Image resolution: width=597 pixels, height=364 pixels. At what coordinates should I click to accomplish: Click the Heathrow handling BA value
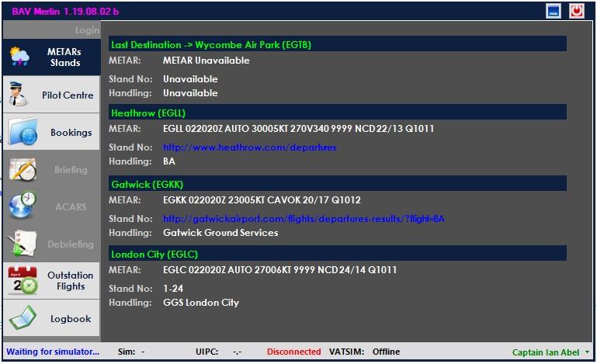[169, 161]
